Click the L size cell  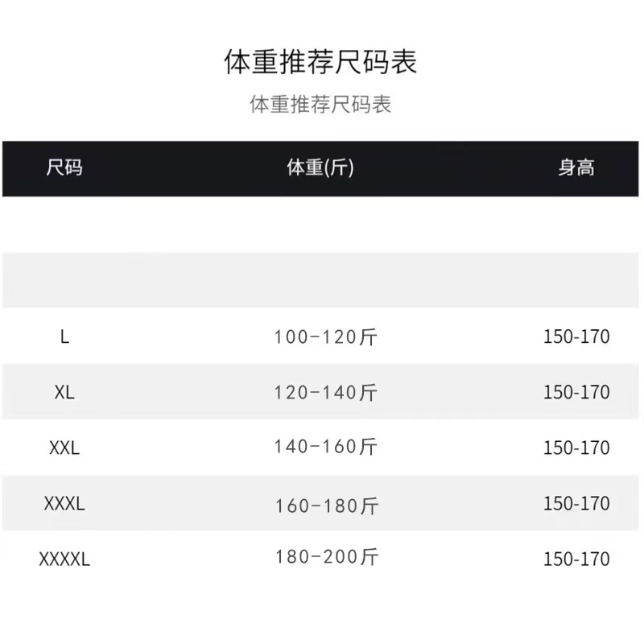click(x=64, y=336)
